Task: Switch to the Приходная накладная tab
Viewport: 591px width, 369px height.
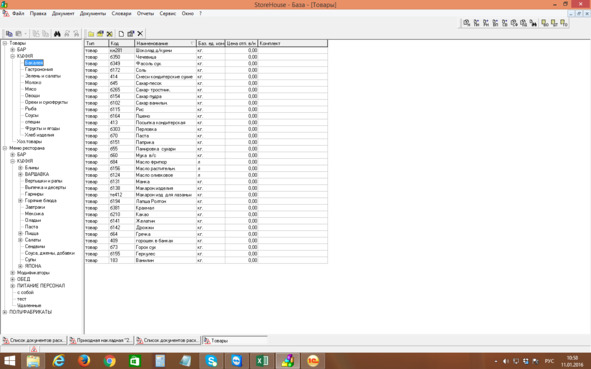Action: [101, 340]
